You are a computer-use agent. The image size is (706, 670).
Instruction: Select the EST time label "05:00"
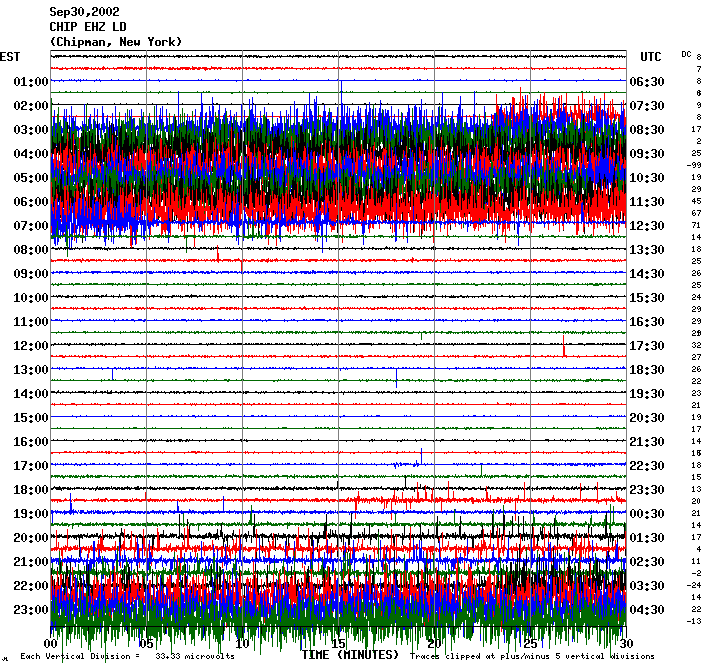point(31,178)
